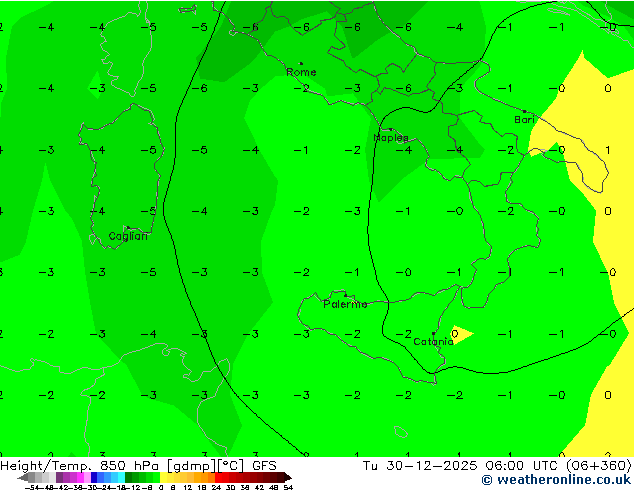Select the dark green swatch in the legend

click(x=129, y=477)
